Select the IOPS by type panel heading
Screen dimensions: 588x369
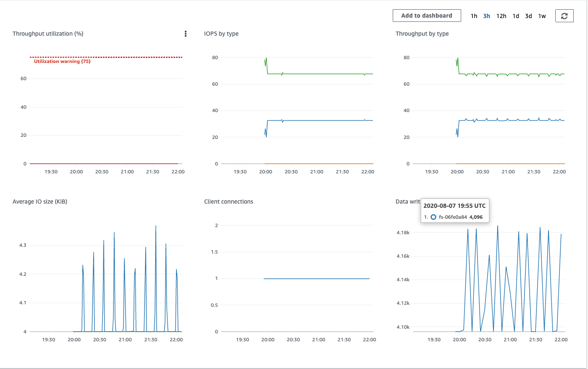point(220,34)
